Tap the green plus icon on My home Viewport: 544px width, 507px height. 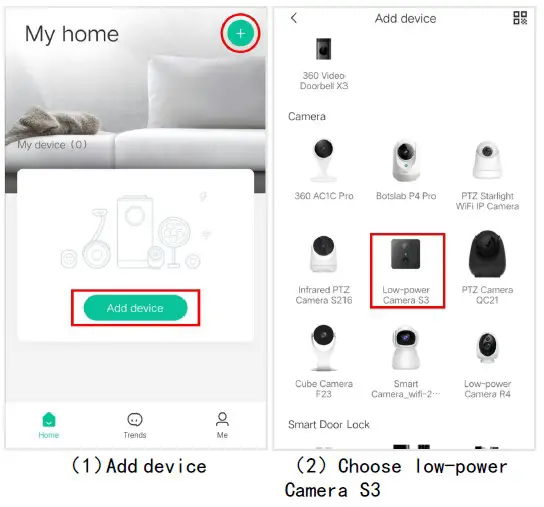240,33
